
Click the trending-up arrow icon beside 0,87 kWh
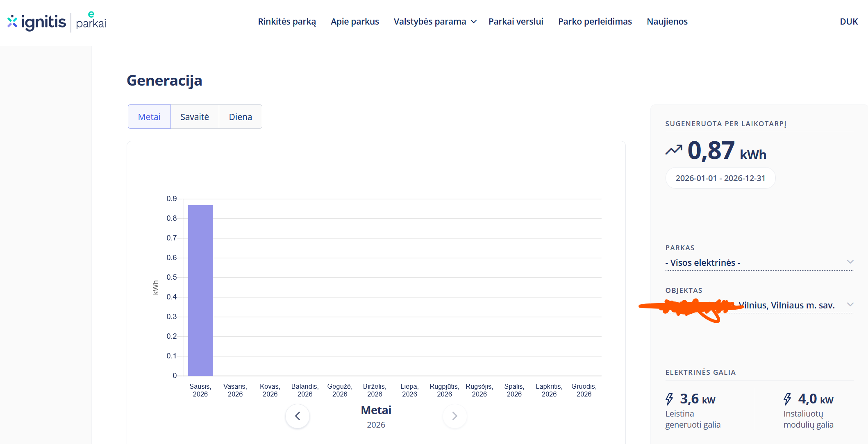(x=674, y=150)
